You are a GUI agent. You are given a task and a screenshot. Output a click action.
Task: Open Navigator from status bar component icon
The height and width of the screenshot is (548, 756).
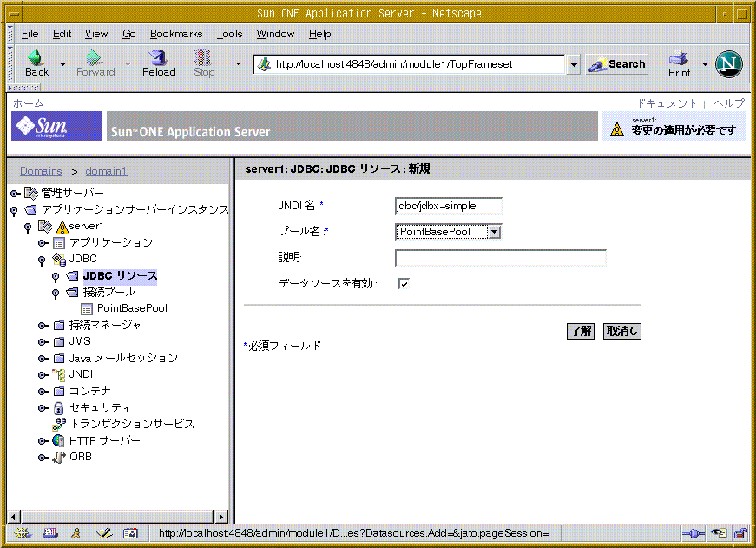click(23, 533)
